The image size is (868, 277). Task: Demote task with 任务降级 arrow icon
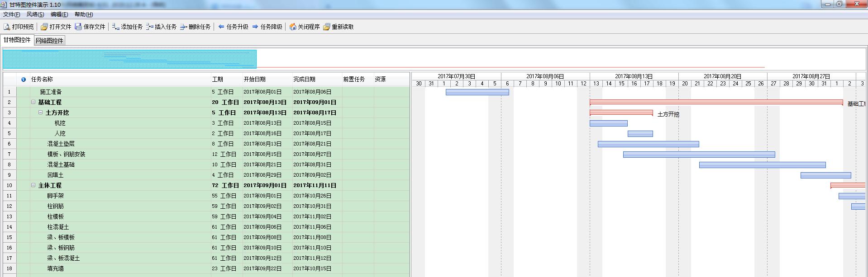click(255, 27)
